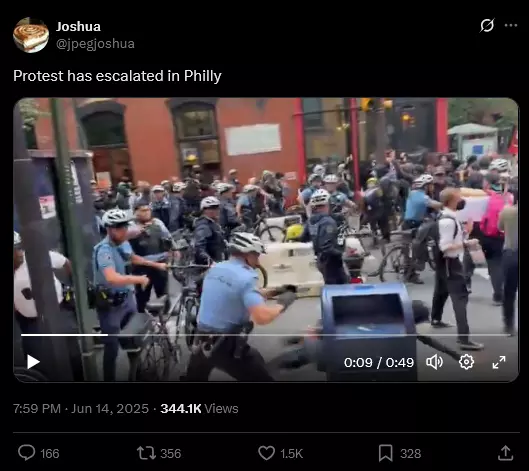Click Joshua's profile avatar
Screen dimensions: 529x471
tap(31, 35)
